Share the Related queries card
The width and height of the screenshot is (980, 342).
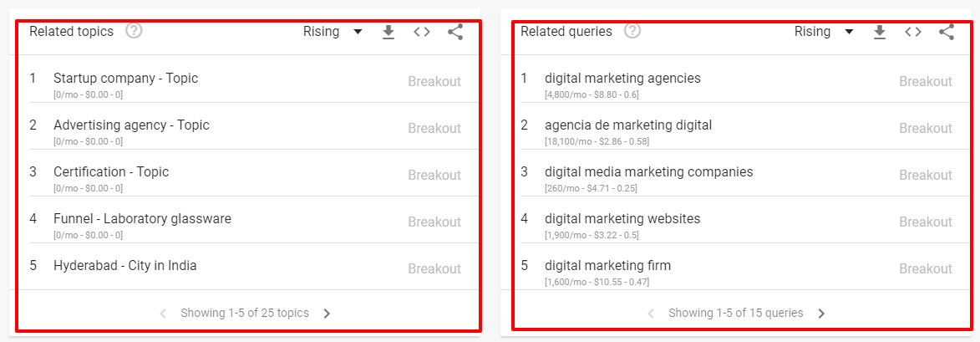pyautogui.click(x=947, y=32)
